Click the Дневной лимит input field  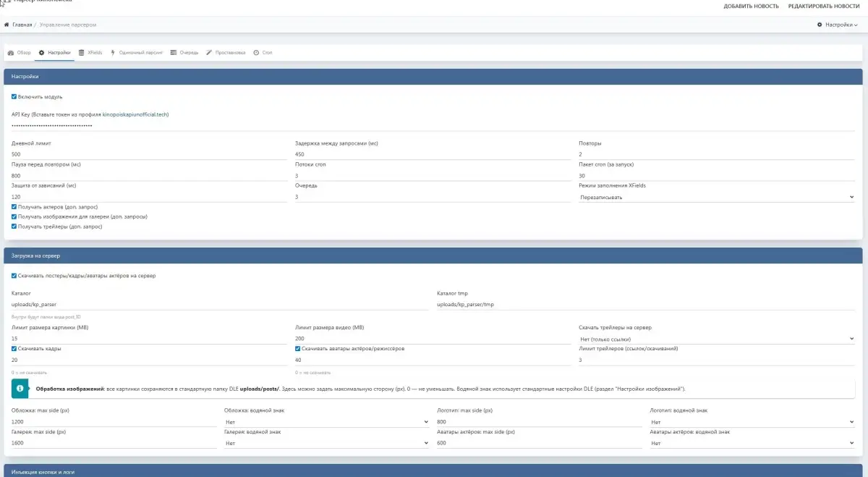[x=150, y=154]
